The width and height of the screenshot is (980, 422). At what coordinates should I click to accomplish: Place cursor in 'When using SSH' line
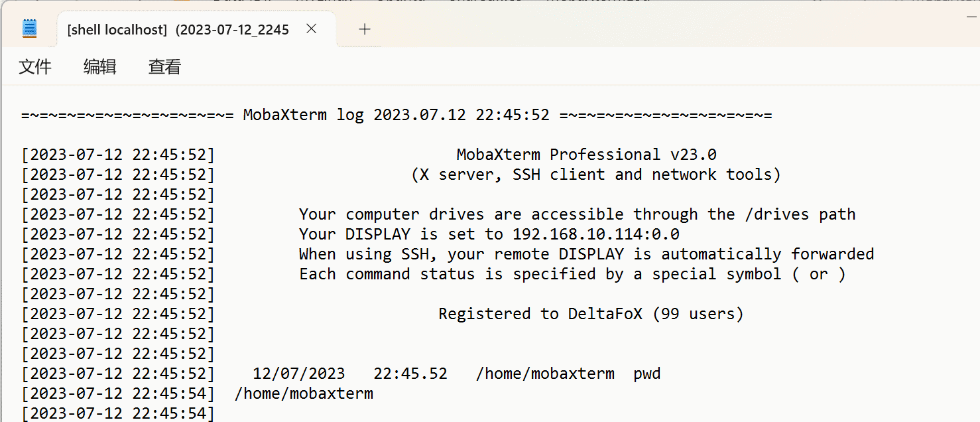(x=586, y=254)
